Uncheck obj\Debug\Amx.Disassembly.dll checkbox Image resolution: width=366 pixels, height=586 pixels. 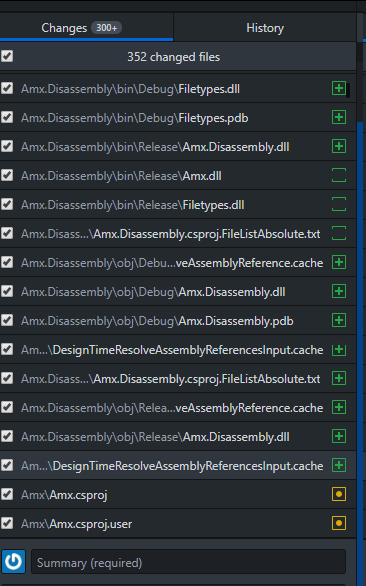[7, 292]
